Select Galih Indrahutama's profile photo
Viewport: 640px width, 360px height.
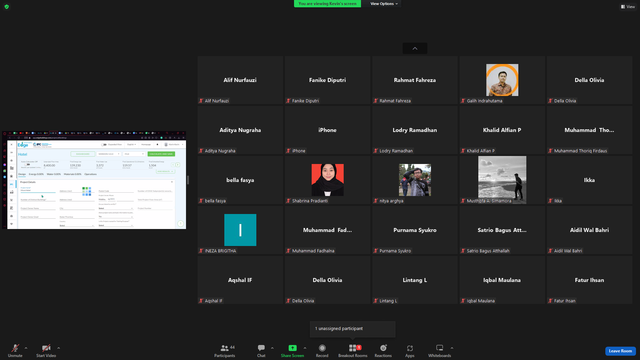pos(502,80)
